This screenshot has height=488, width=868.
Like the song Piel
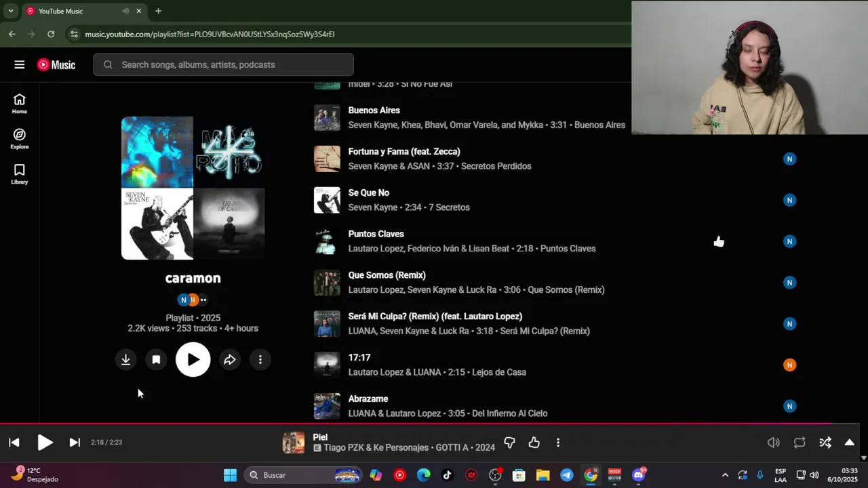click(x=534, y=443)
